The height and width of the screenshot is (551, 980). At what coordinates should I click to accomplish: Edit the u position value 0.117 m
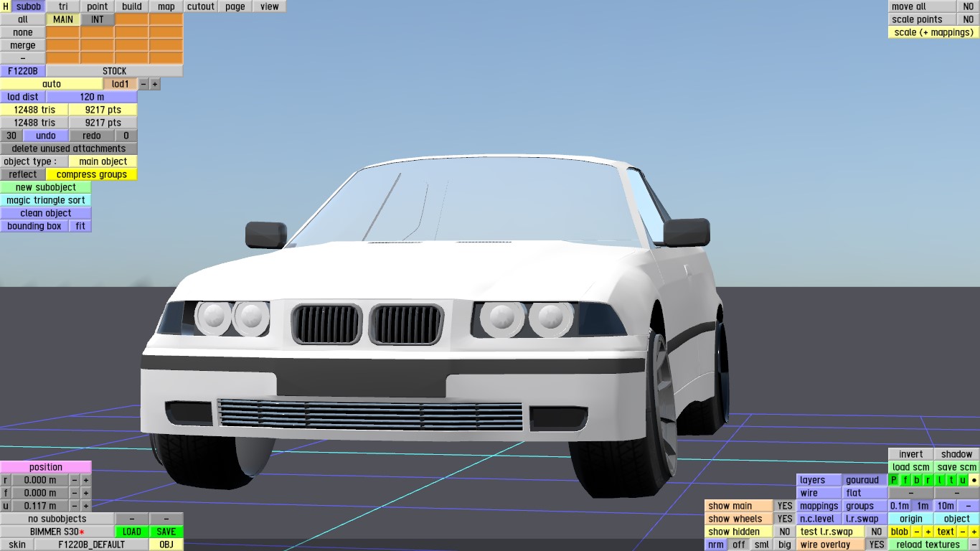[40, 506]
